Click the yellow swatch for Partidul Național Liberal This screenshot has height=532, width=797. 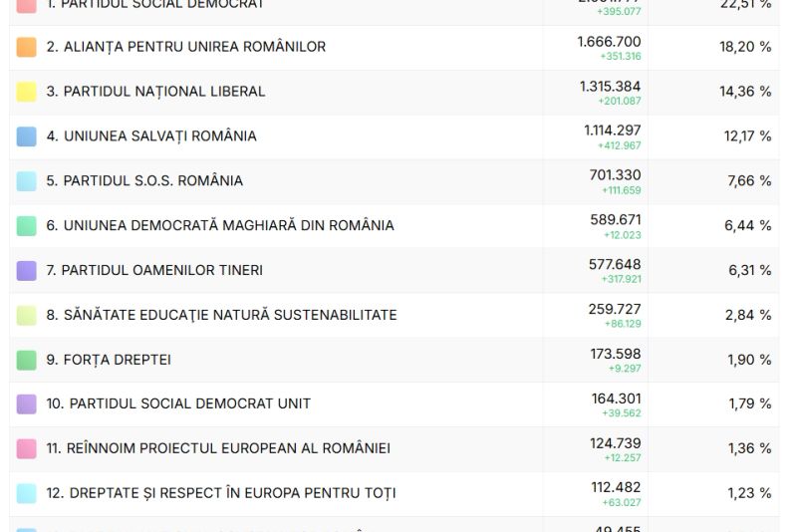[27, 92]
